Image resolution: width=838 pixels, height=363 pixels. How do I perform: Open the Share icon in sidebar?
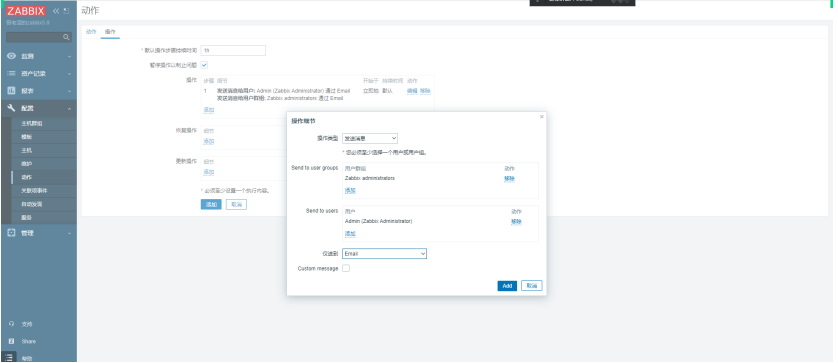click(x=11, y=341)
